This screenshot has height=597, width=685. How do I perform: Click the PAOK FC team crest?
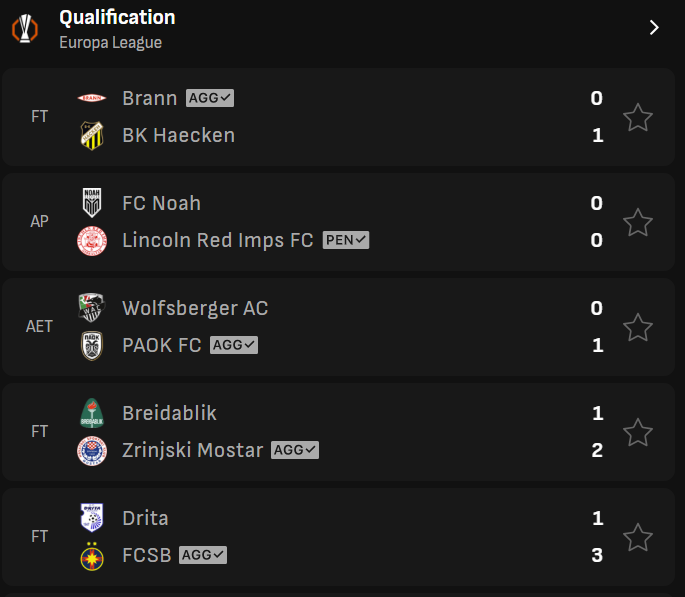pyautogui.click(x=92, y=345)
